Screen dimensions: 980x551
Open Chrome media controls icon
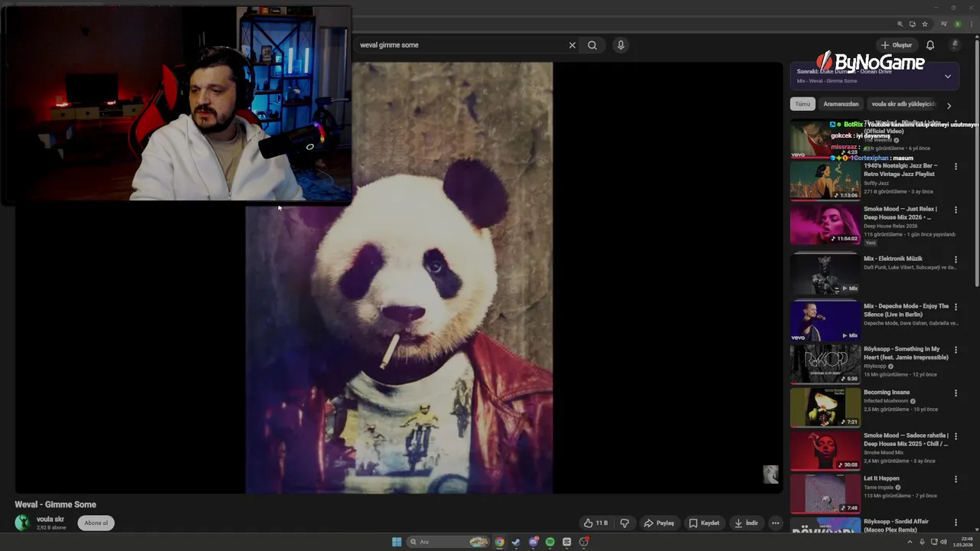[x=944, y=24]
